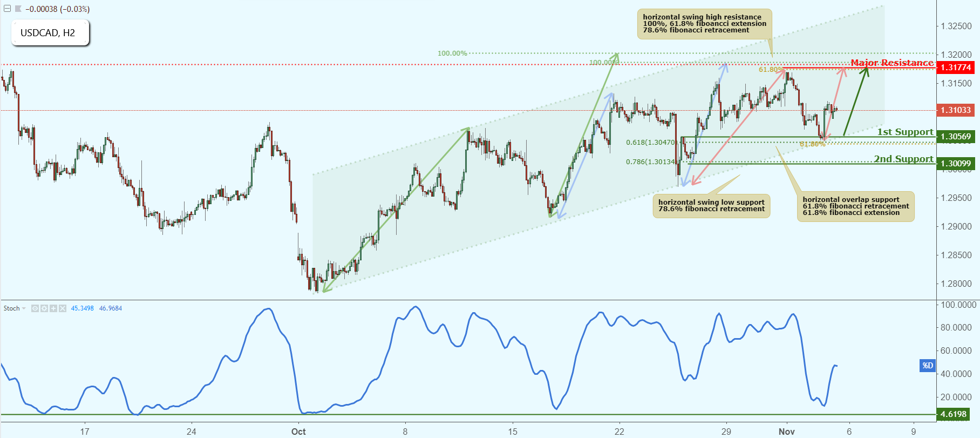Click the 100.0000 stochastic scale value
This screenshot has height=438, width=980.
click(x=958, y=305)
